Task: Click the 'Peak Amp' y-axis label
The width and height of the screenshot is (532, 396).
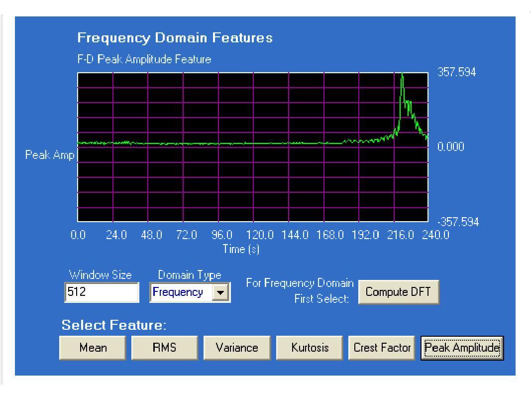Action: pyautogui.click(x=49, y=155)
